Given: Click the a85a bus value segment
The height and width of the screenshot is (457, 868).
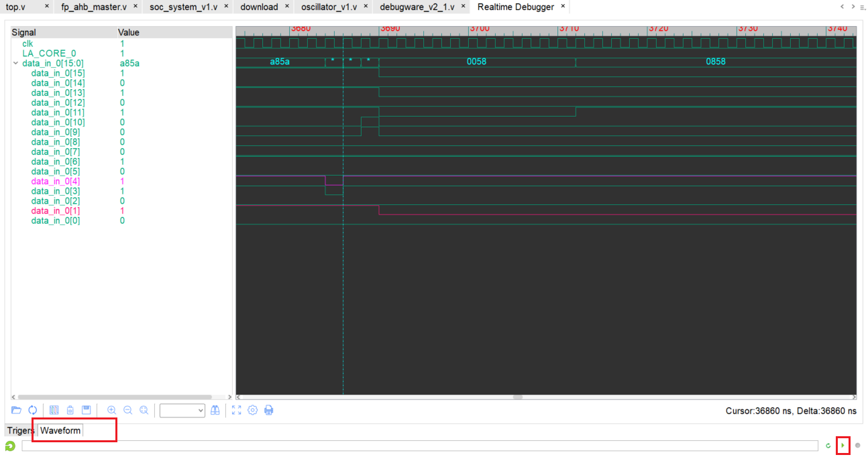Looking at the screenshot, I should [x=280, y=62].
